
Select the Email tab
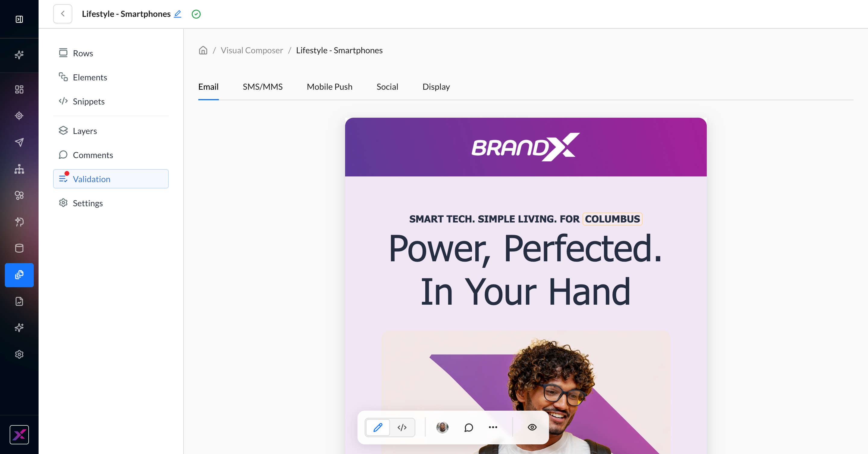click(x=208, y=87)
